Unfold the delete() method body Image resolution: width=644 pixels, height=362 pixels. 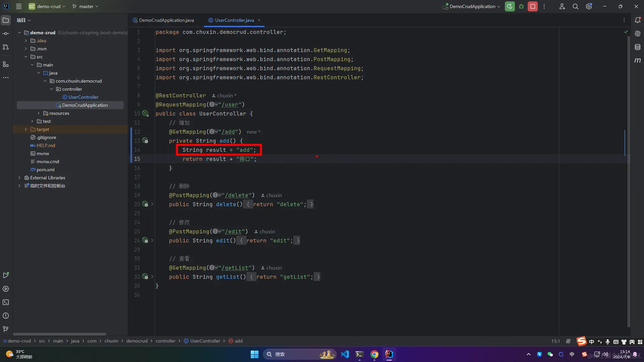152,204
